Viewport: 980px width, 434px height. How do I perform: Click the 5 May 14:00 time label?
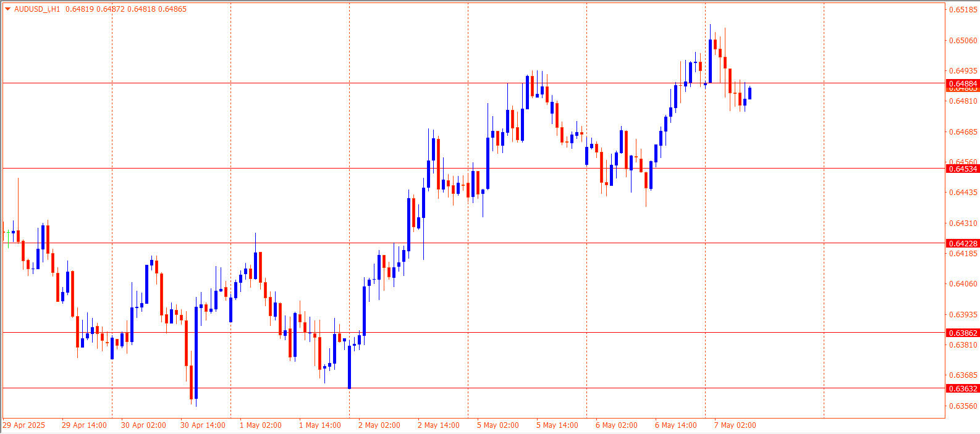(557, 425)
